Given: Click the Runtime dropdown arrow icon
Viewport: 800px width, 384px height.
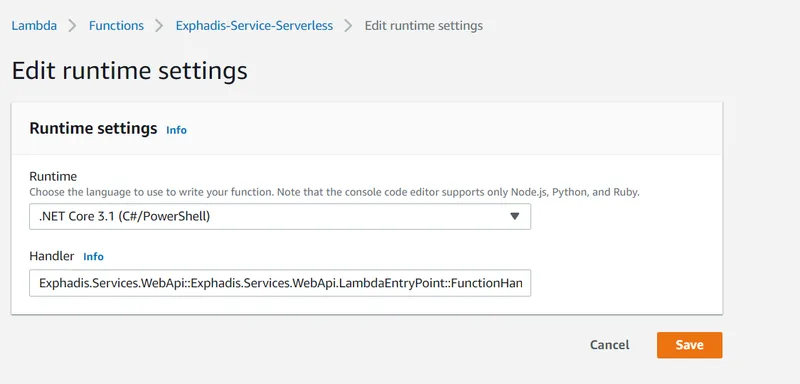Looking at the screenshot, I should 515,217.
